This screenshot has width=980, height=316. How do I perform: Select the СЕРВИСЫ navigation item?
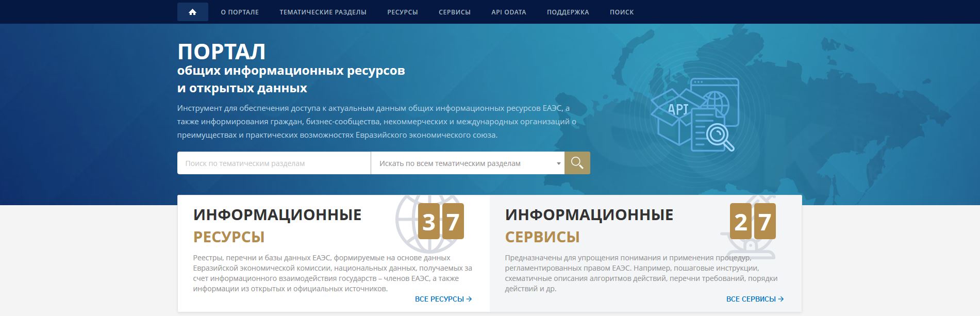455,12
